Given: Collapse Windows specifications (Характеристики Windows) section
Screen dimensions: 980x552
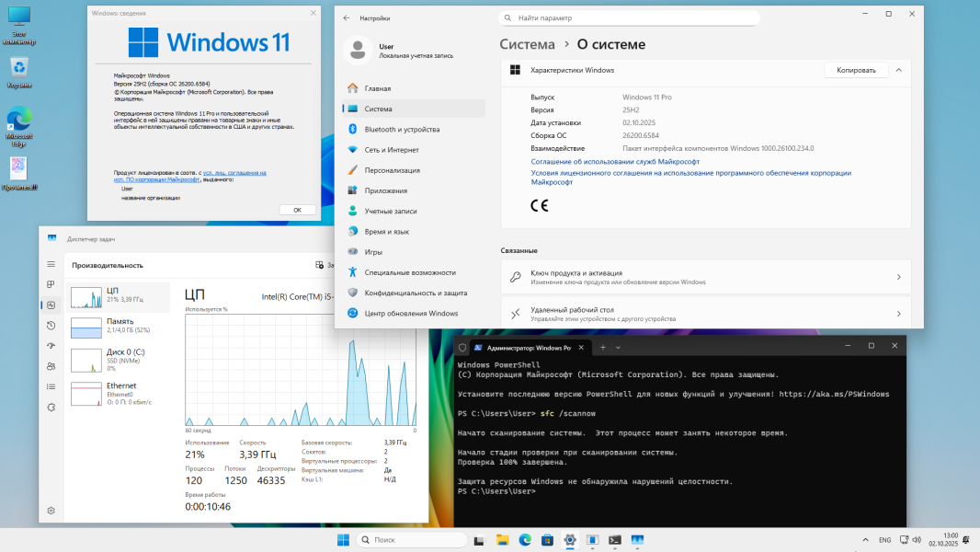Looking at the screenshot, I should point(898,70).
